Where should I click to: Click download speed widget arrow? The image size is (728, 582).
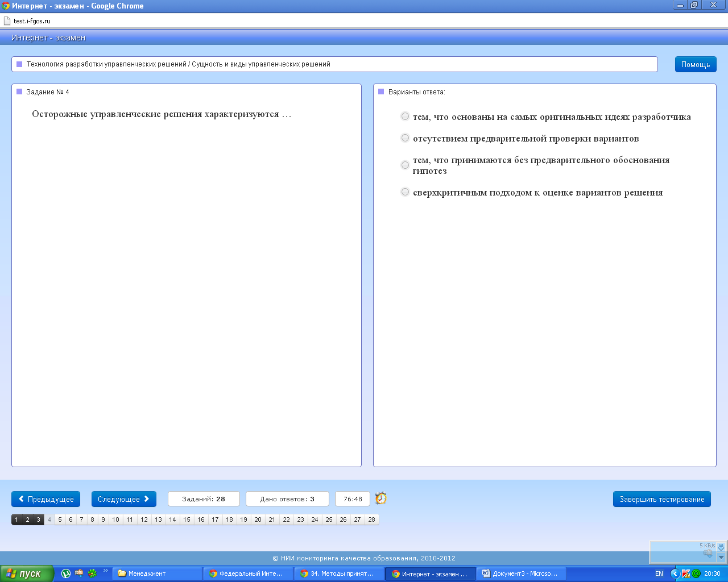(721, 547)
